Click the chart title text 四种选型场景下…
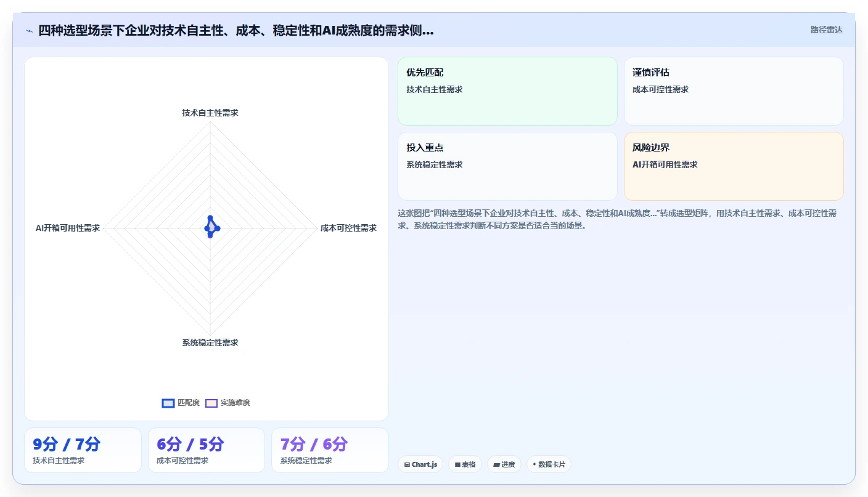 236,30
